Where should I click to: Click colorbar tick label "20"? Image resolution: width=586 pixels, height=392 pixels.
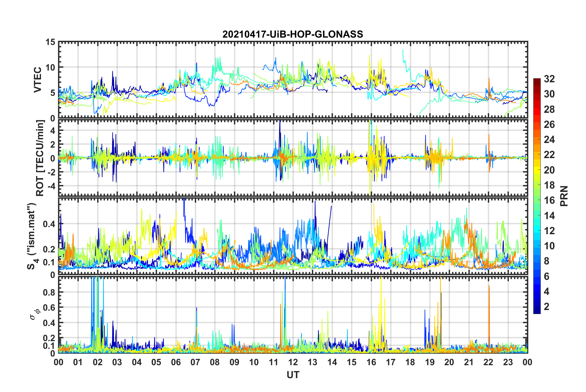[x=549, y=170]
